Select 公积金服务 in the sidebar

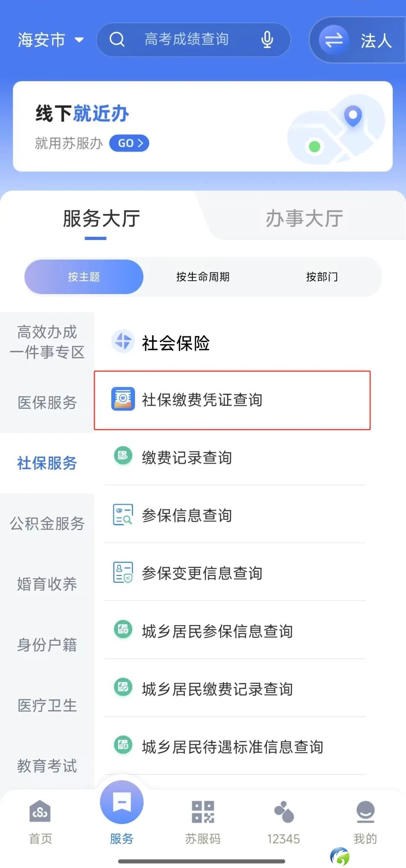47,523
